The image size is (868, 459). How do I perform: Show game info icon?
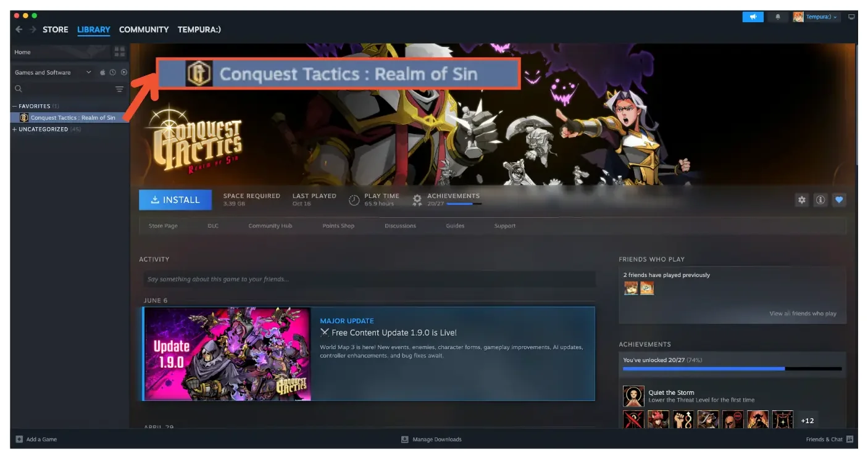820,200
